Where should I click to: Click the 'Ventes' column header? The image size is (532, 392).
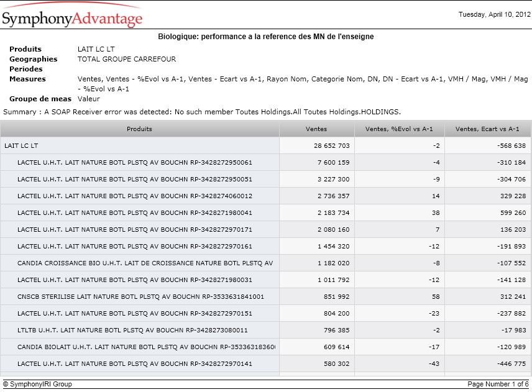[316, 129]
